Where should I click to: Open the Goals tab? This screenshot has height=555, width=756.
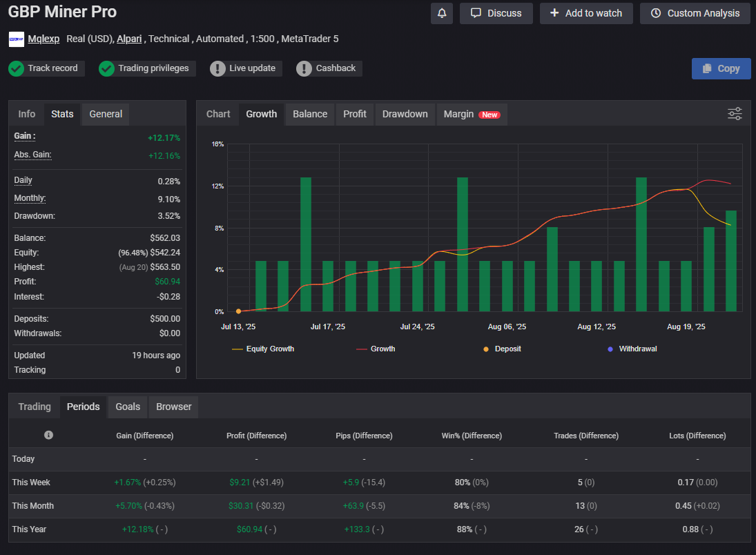click(128, 407)
